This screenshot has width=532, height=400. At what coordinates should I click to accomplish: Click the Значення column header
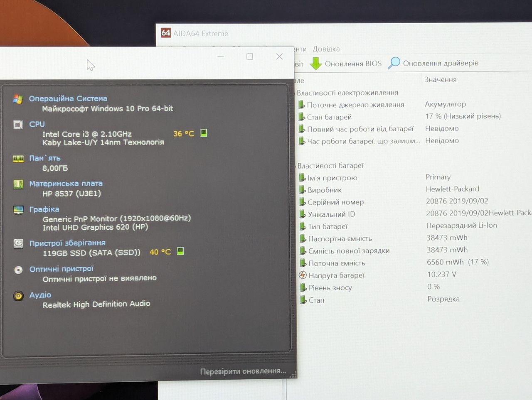tap(441, 79)
